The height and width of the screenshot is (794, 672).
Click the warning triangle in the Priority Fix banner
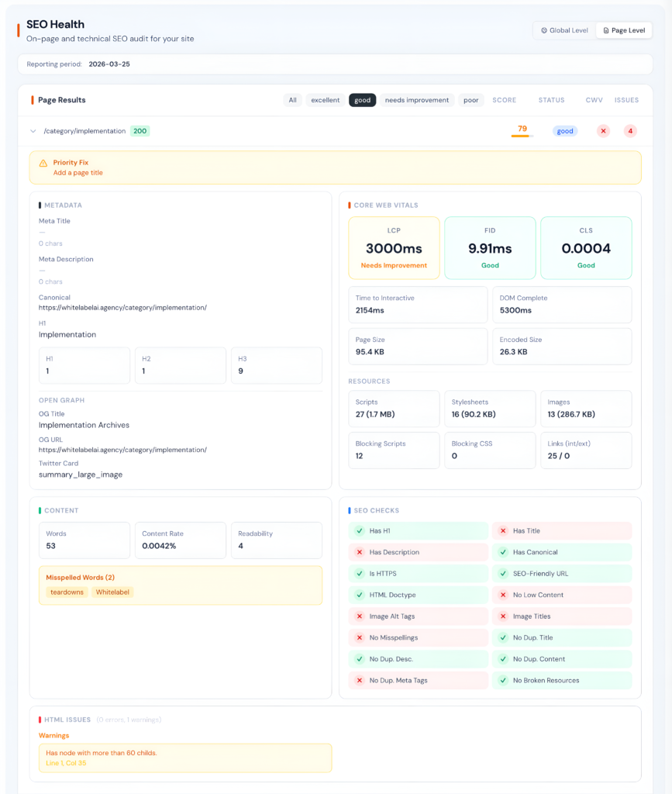[41, 164]
